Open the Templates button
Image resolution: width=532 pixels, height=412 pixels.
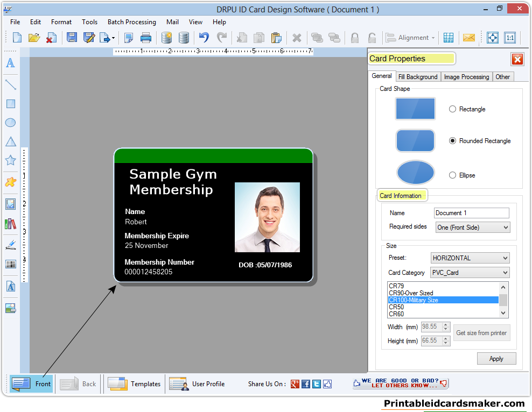point(134,384)
